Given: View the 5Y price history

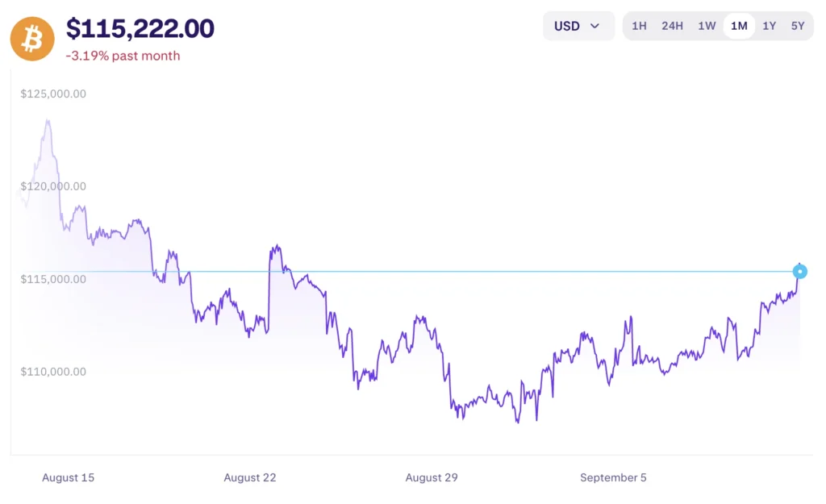Looking at the screenshot, I should (x=798, y=26).
